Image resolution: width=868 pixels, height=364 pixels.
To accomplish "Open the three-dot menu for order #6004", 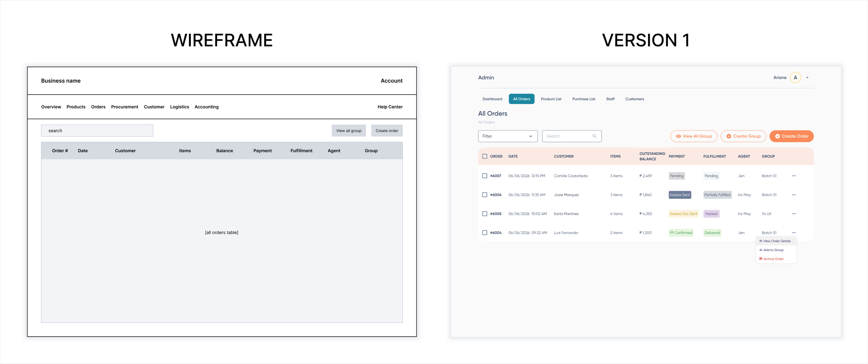I will (x=794, y=233).
